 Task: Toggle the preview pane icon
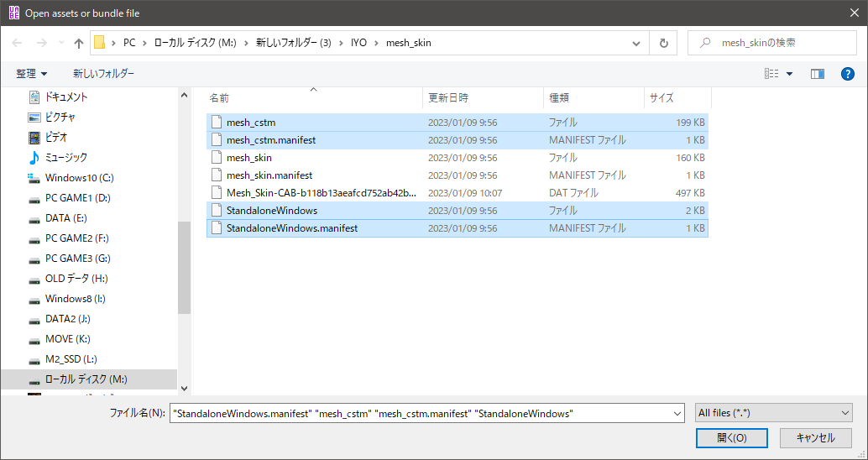(817, 74)
